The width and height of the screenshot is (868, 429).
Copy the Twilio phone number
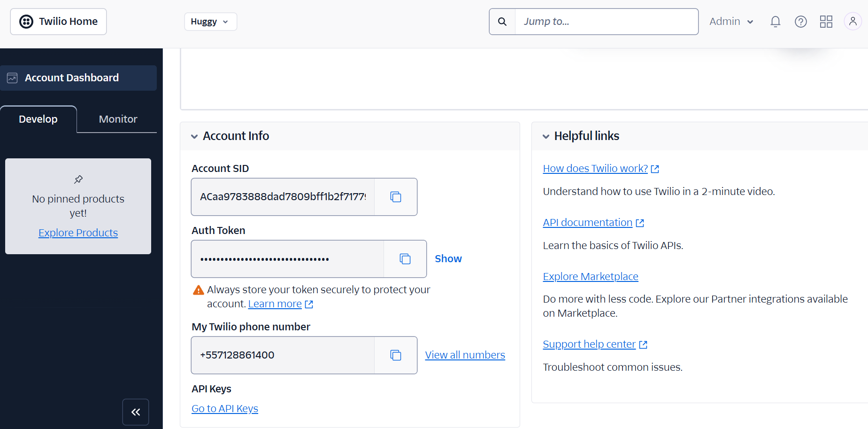pos(396,355)
